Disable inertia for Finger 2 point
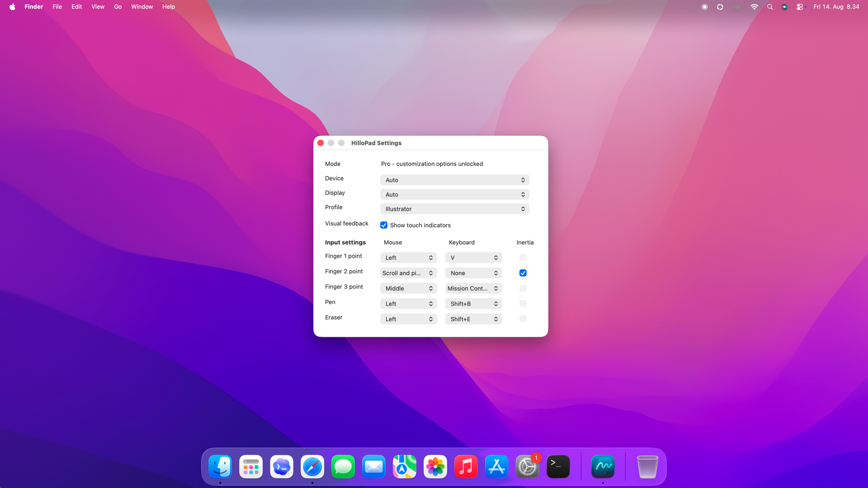Image resolution: width=868 pixels, height=488 pixels. [x=523, y=273]
